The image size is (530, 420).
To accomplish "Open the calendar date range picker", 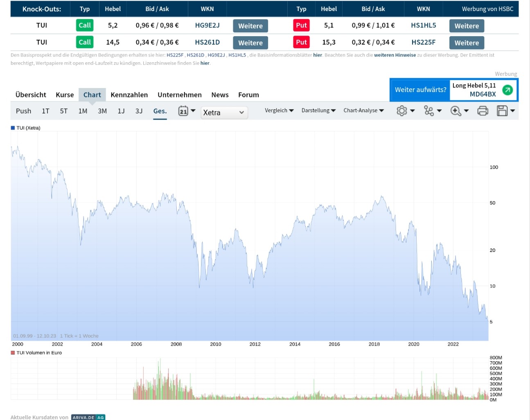I will 183,111.
